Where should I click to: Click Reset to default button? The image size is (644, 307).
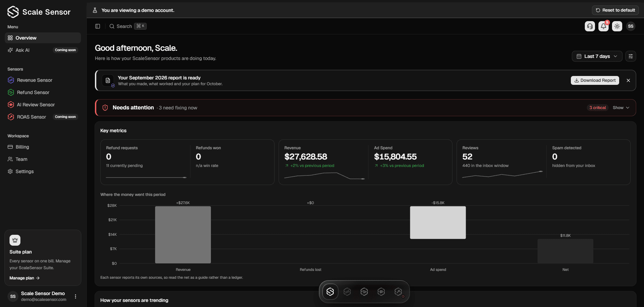tap(615, 10)
